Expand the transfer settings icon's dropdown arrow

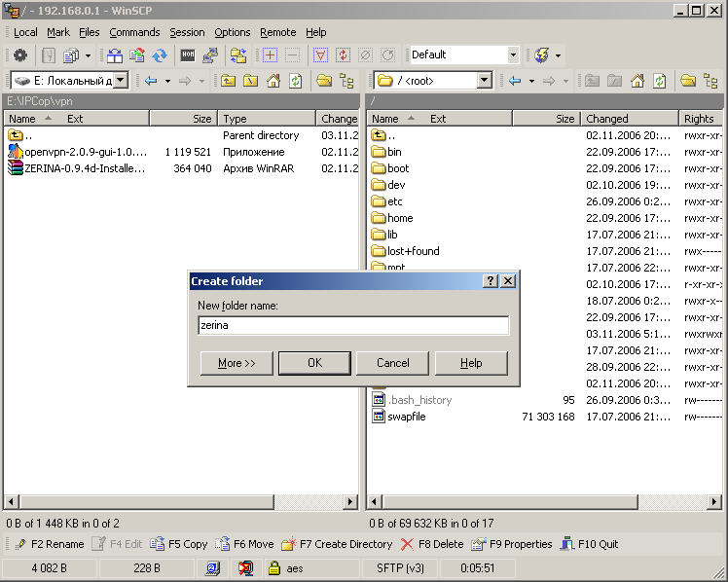pyautogui.click(x=88, y=55)
